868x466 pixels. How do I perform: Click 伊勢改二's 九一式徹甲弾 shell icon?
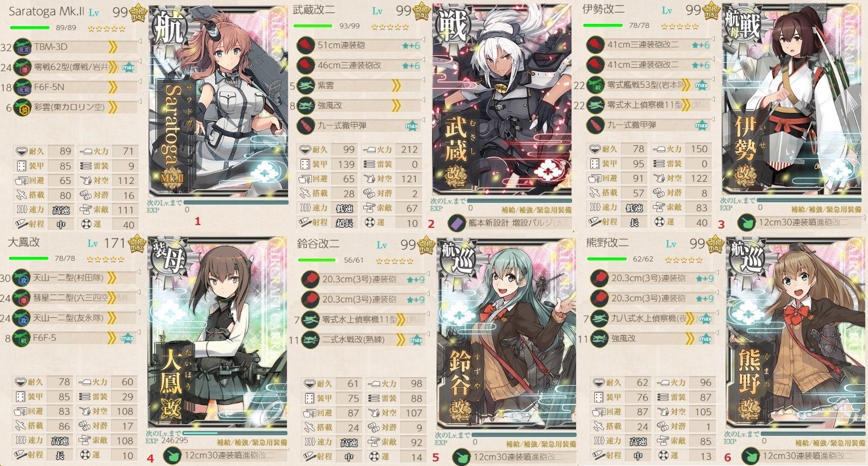[x=595, y=125]
